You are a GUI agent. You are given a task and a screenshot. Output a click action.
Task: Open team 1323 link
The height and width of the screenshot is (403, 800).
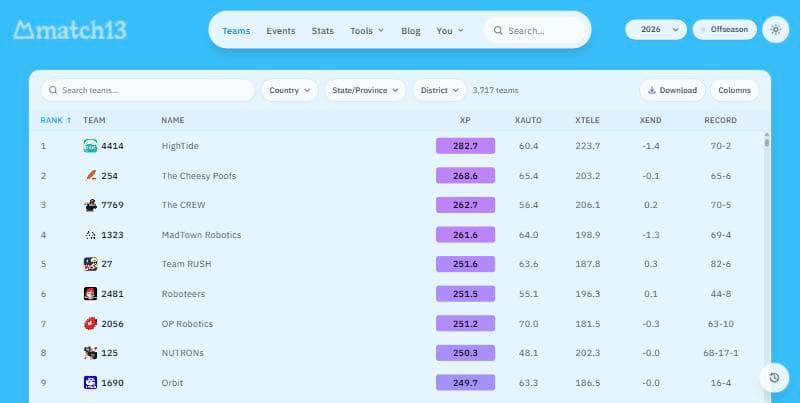(112, 235)
